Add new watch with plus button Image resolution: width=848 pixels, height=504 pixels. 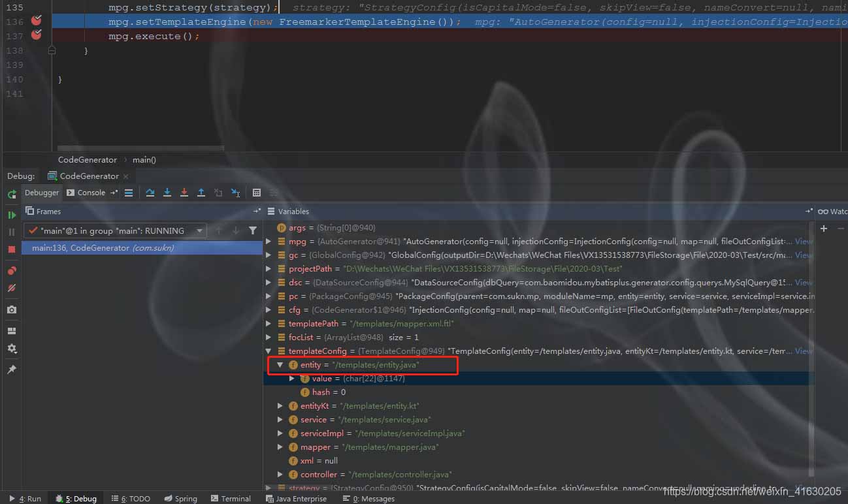(824, 228)
